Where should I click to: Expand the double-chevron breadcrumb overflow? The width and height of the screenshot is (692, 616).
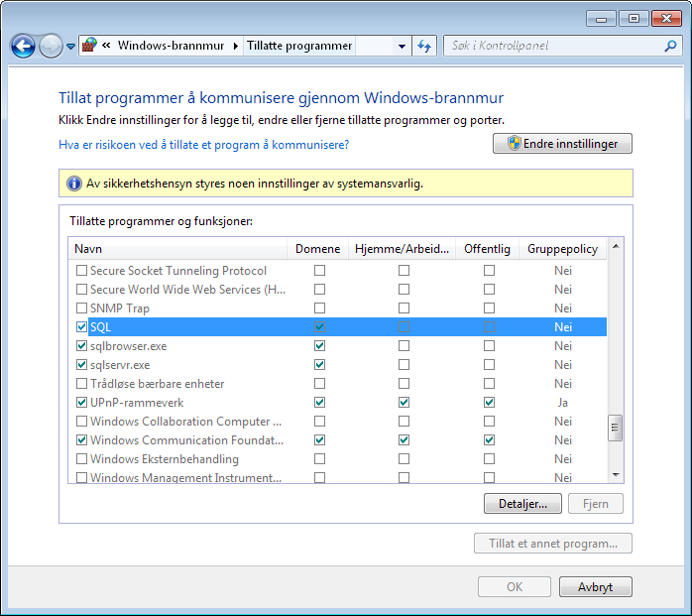point(106,45)
